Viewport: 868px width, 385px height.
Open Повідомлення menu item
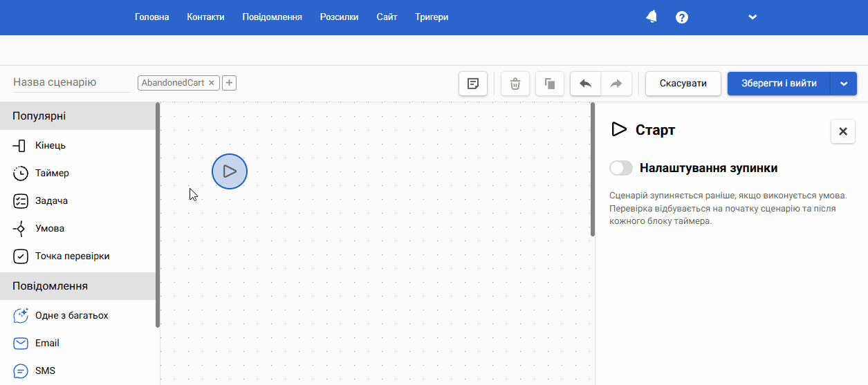(272, 17)
